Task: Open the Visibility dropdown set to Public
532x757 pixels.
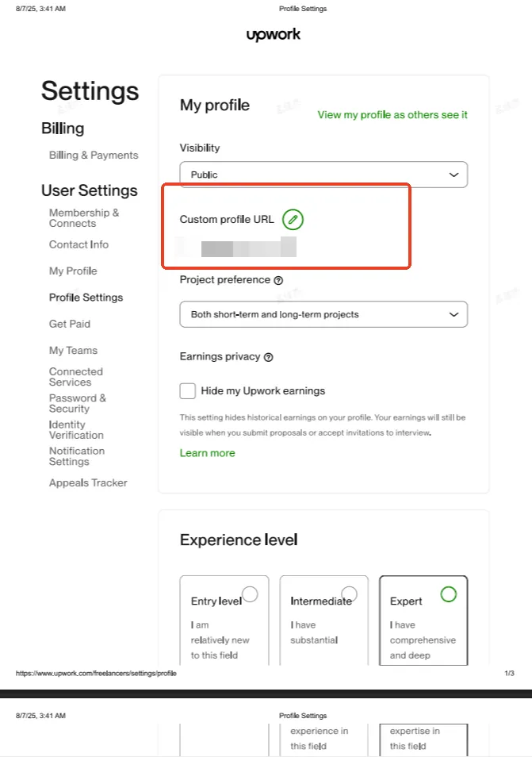Action: coord(323,175)
